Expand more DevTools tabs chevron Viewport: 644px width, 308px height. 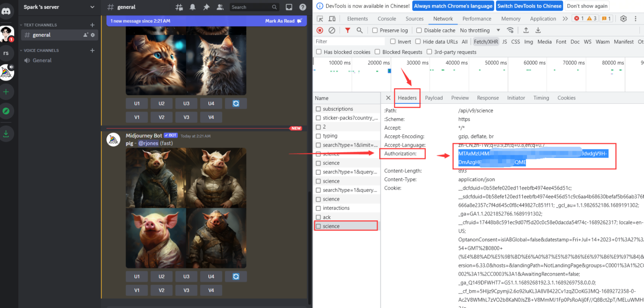point(565,18)
